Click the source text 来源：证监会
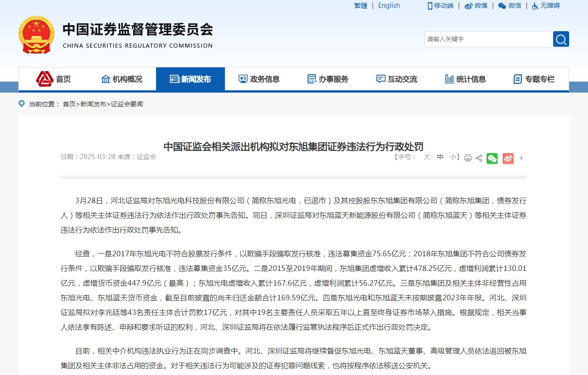588x375 pixels. pyautogui.click(x=137, y=157)
